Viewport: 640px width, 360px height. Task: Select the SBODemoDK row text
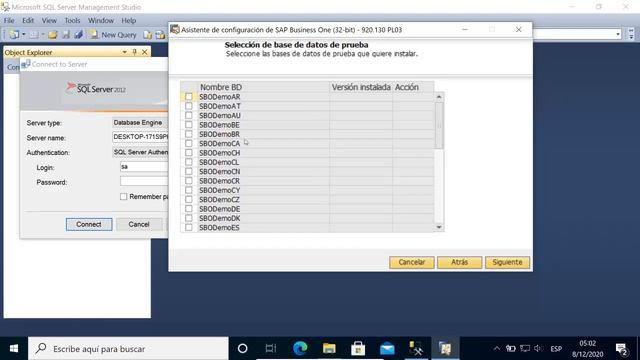click(x=220, y=218)
